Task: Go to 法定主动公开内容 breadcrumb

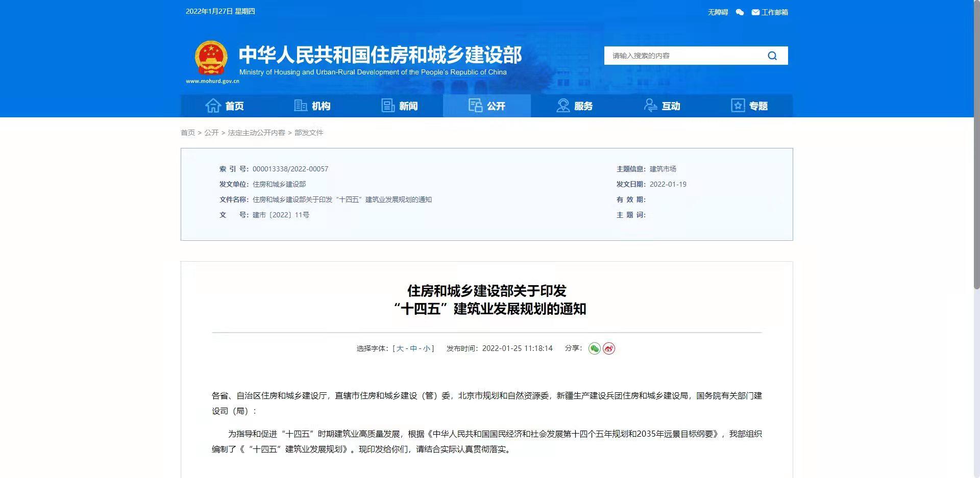Action: coord(256,133)
